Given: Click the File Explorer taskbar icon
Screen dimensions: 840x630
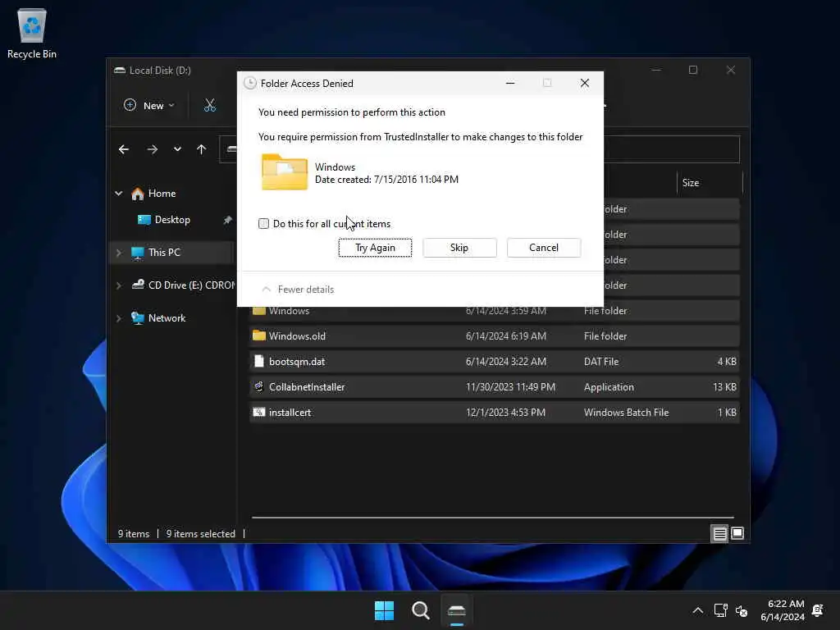Looking at the screenshot, I should tap(456, 610).
